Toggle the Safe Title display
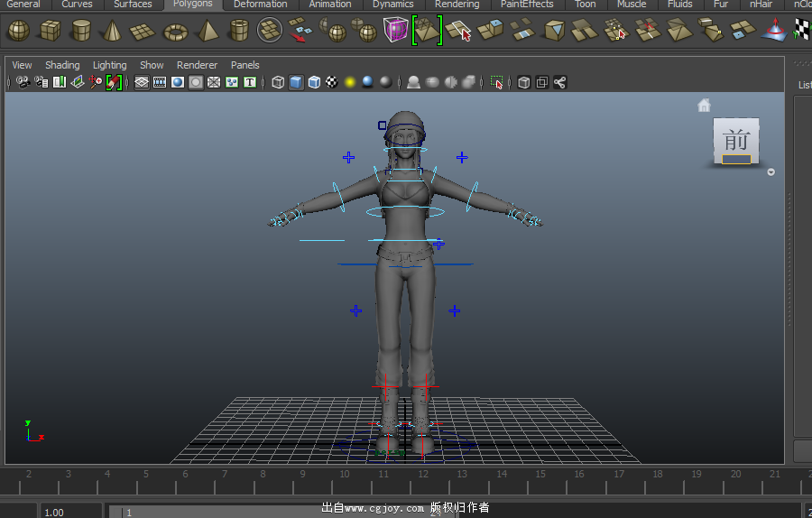 click(250, 82)
